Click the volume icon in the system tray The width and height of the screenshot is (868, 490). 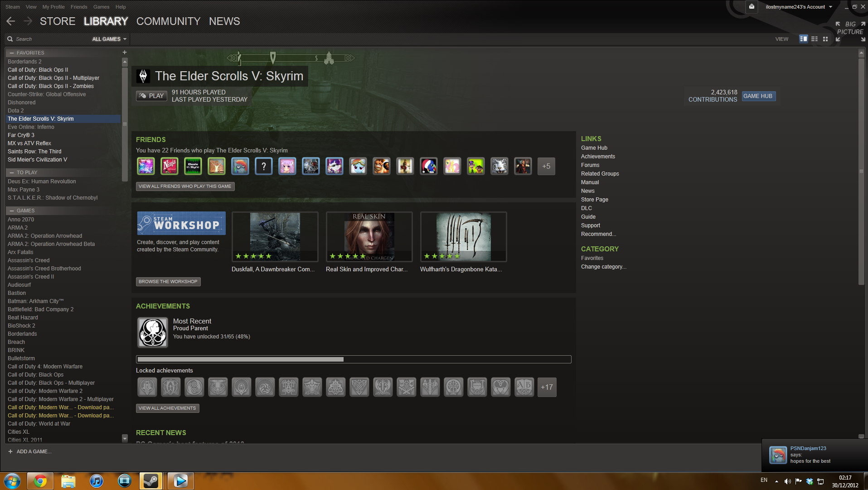pyautogui.click(x=787, y=481)
